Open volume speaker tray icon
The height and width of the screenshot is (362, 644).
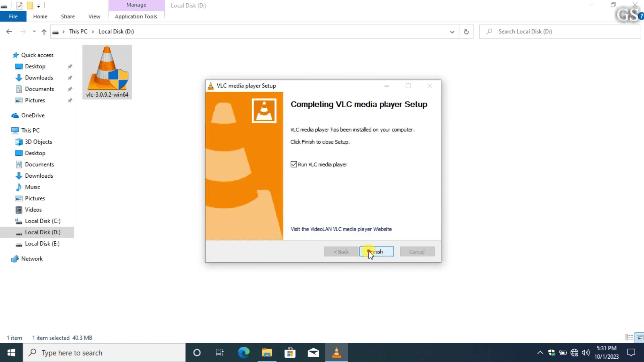(586, 353)
